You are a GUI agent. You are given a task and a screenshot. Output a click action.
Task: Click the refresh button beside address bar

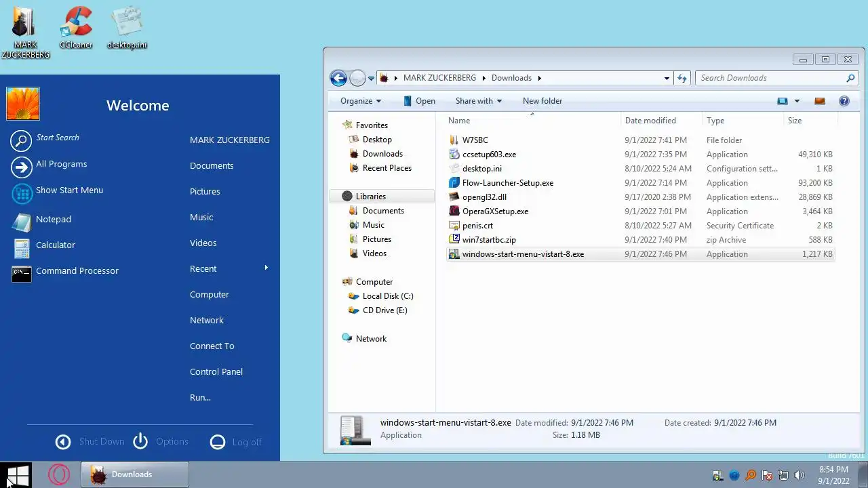click(x=682, y=78)
